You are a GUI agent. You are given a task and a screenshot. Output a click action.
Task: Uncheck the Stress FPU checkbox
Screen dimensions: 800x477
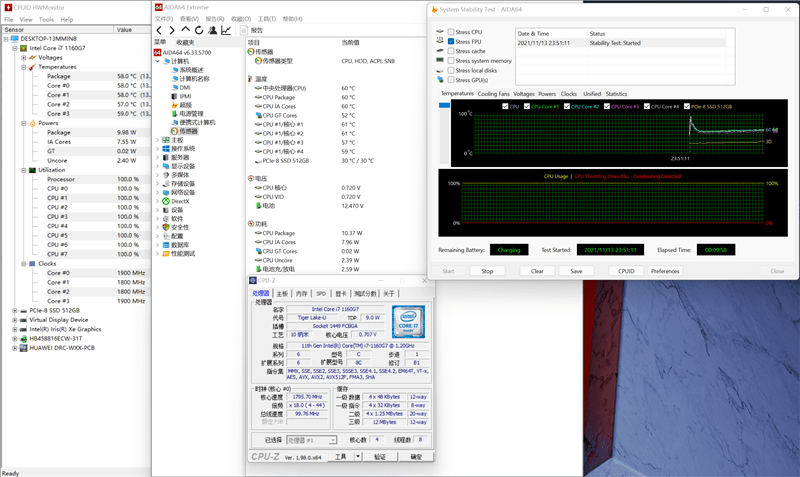pos(449,41)
